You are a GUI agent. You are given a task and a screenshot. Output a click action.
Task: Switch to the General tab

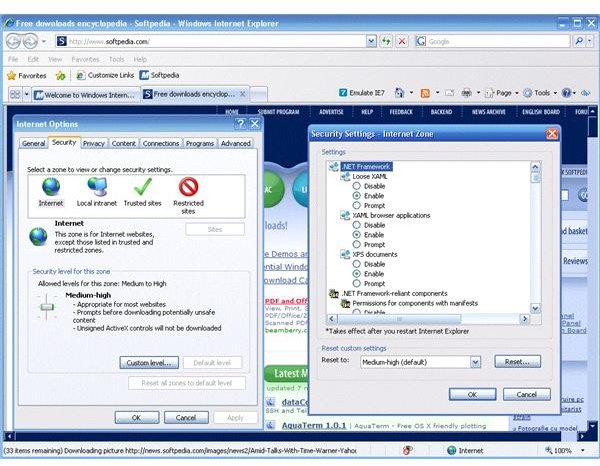coord(33,143)
